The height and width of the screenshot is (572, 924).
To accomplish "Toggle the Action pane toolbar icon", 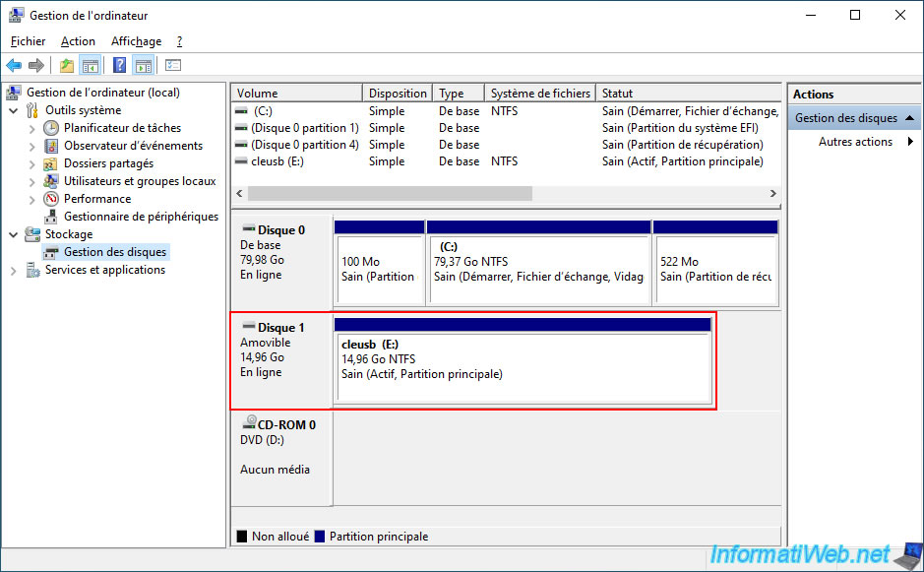I will click(144, 66).
